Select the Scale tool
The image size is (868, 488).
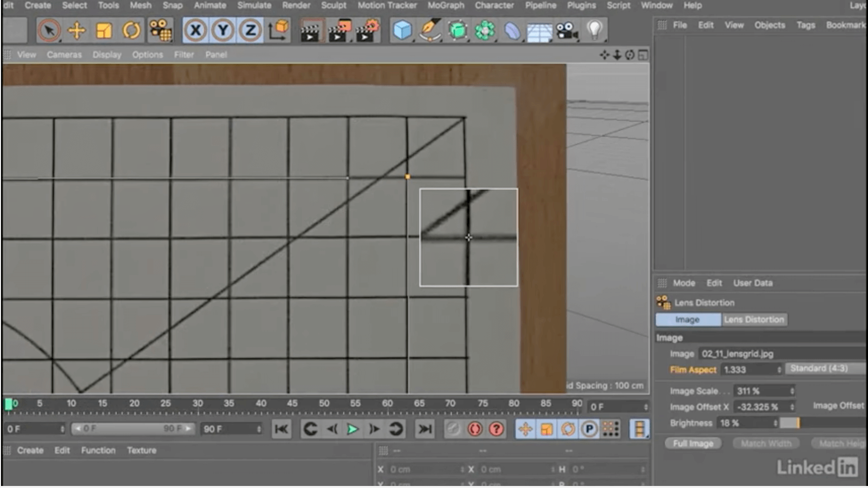(104, 30)
